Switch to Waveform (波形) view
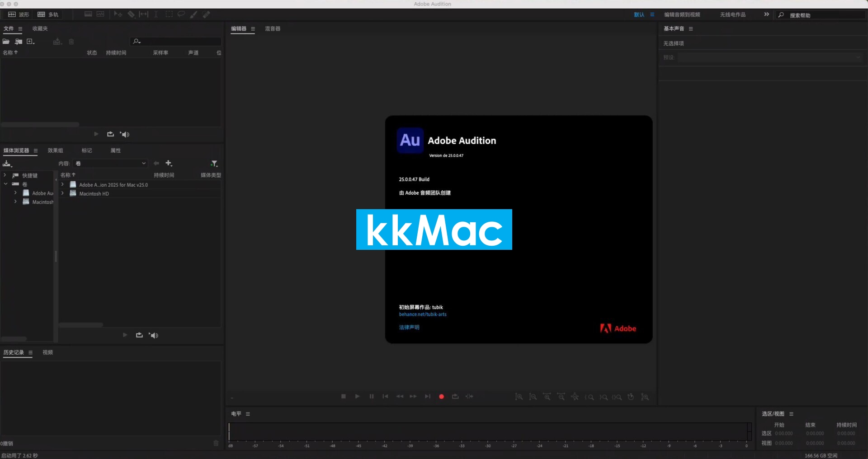868x459 pixels. pyautogui.click(x=19, y=14)
